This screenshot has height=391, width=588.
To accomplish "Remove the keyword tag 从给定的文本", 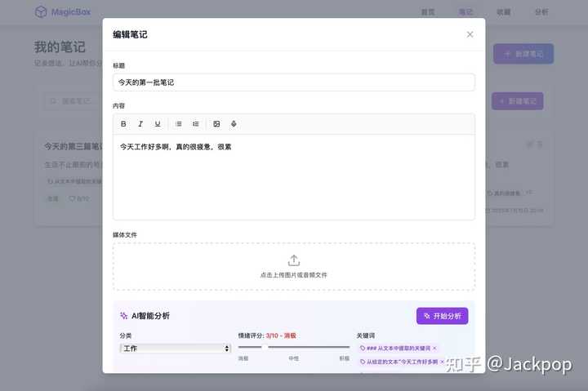I will pos(442,362).
